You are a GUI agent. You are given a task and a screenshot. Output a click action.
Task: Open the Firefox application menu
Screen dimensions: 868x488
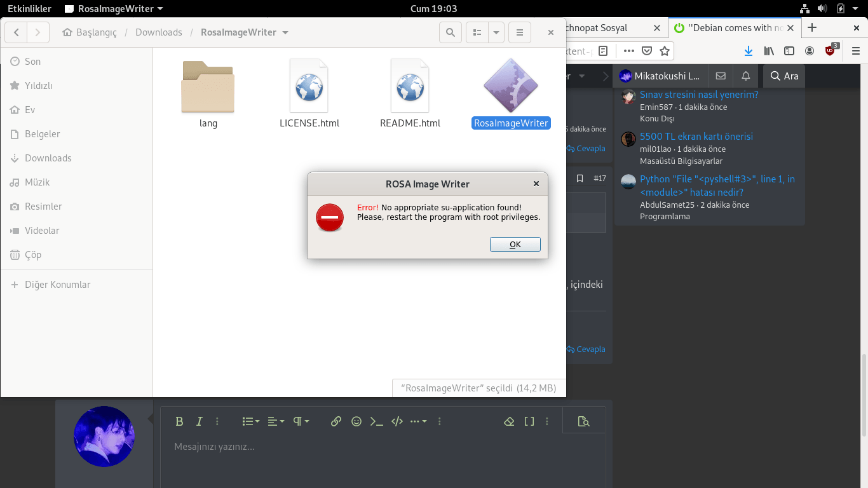point(855,51)
